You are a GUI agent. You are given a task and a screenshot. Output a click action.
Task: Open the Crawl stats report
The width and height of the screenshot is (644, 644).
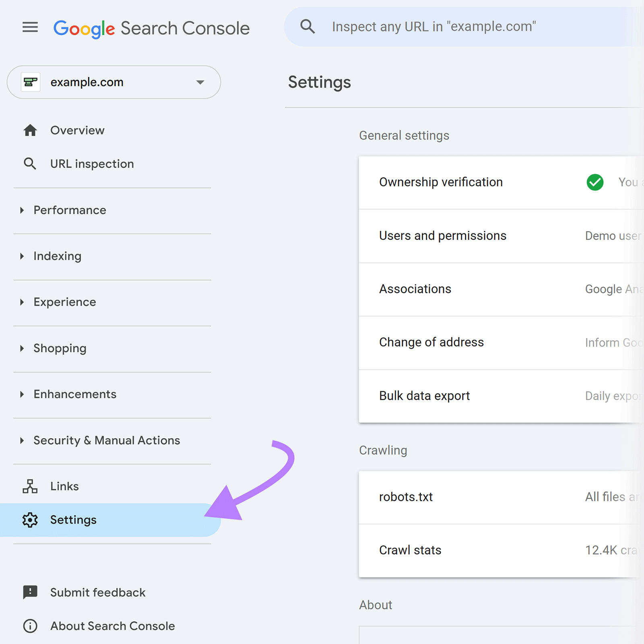410,550
